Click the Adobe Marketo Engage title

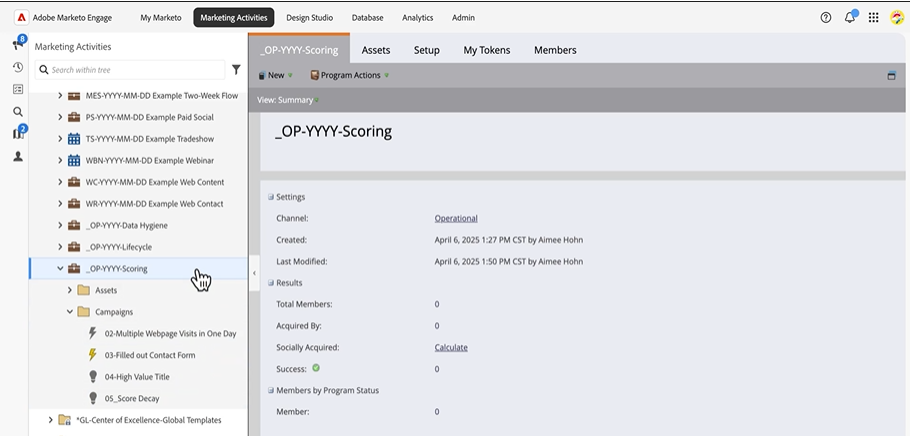tap(73, 17)
